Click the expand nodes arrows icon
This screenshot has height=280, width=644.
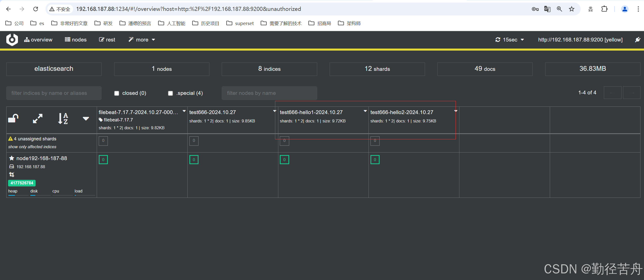pos(38,118)
